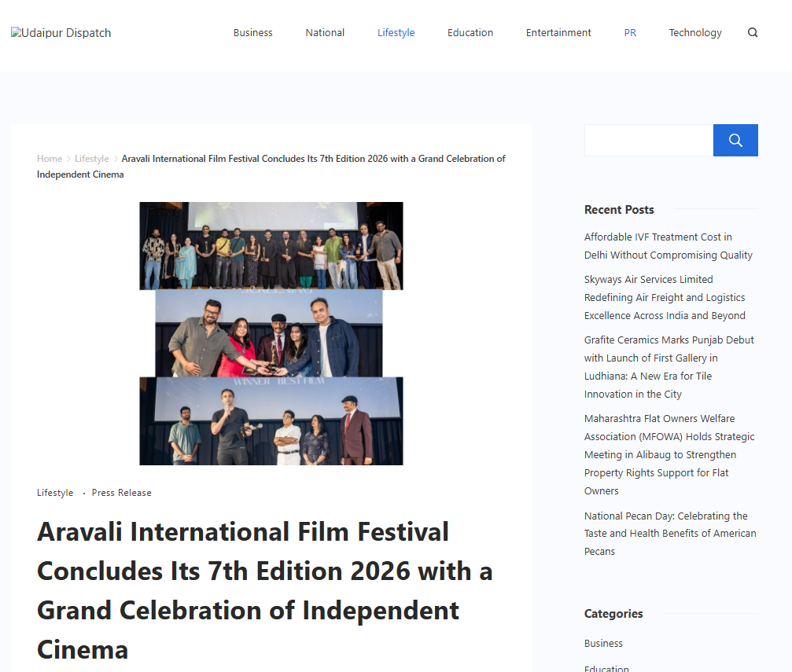The image size is (792, 672).
Task: Open the Business menu item
Action: [x=252, y=33]
